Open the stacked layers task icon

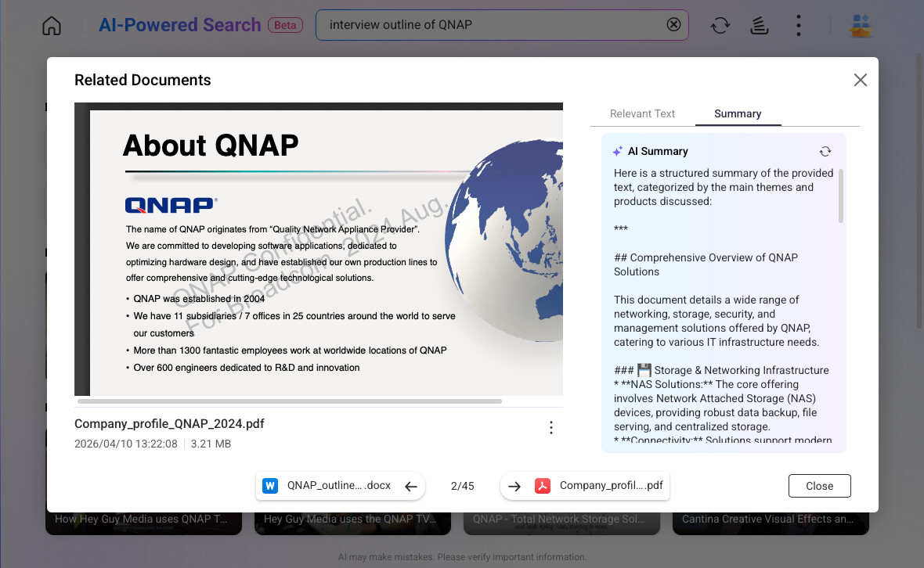759,25
